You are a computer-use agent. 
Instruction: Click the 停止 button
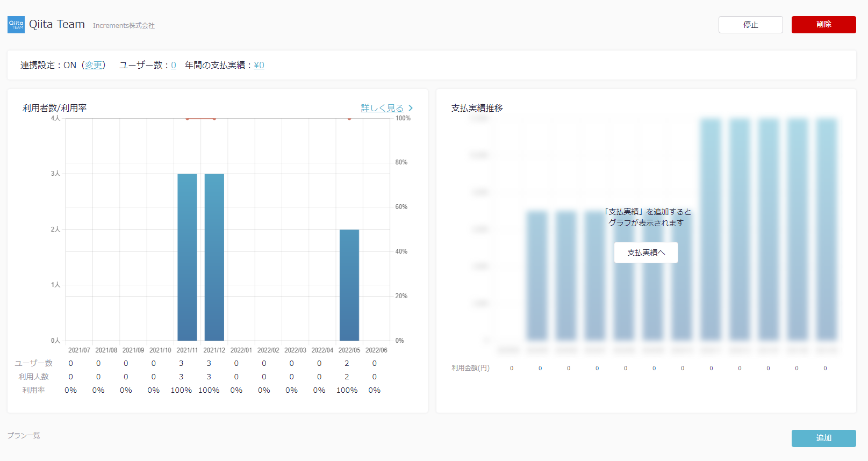[750, 25]
